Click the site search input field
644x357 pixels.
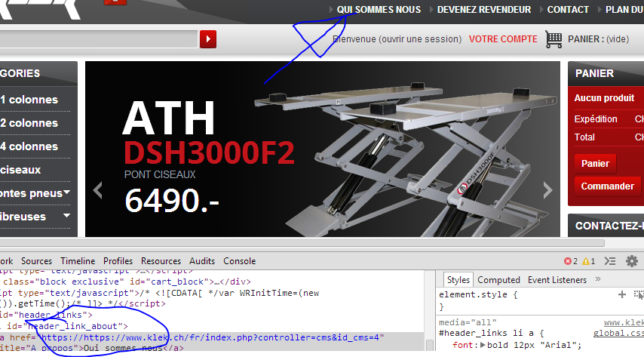pos(99,39)
